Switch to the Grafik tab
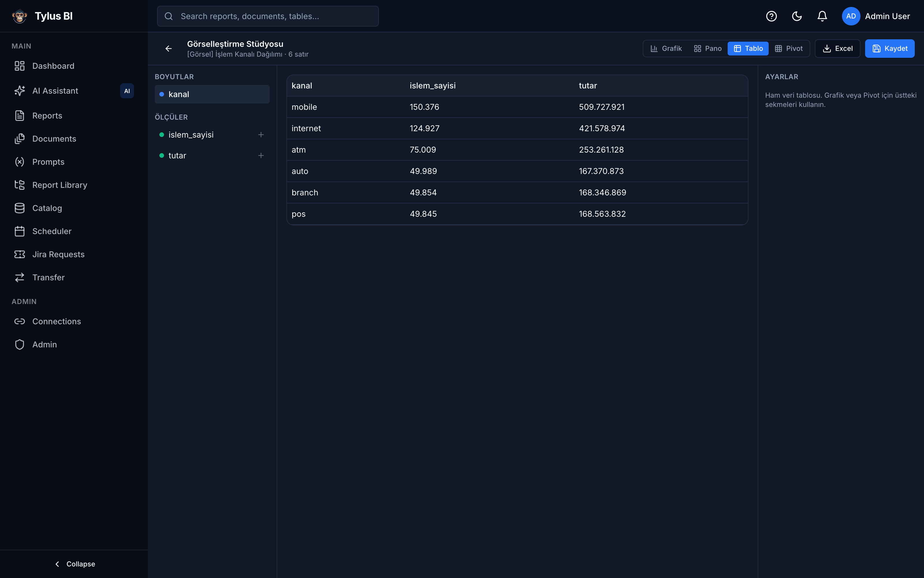The height and width of the screenshot is (578, 924). point(666,49)
